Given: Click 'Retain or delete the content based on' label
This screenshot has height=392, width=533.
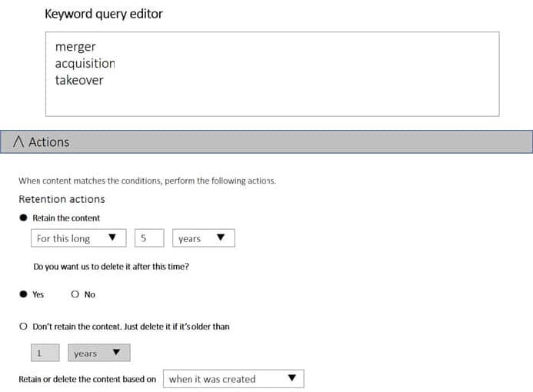Looking at the screenshot, I should [x=87, y=379].
